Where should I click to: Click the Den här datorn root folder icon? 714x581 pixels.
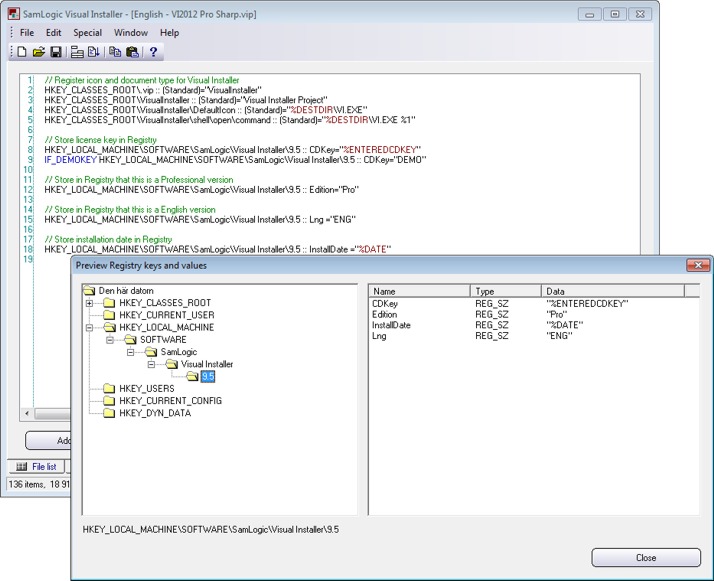tap(89, 290)
